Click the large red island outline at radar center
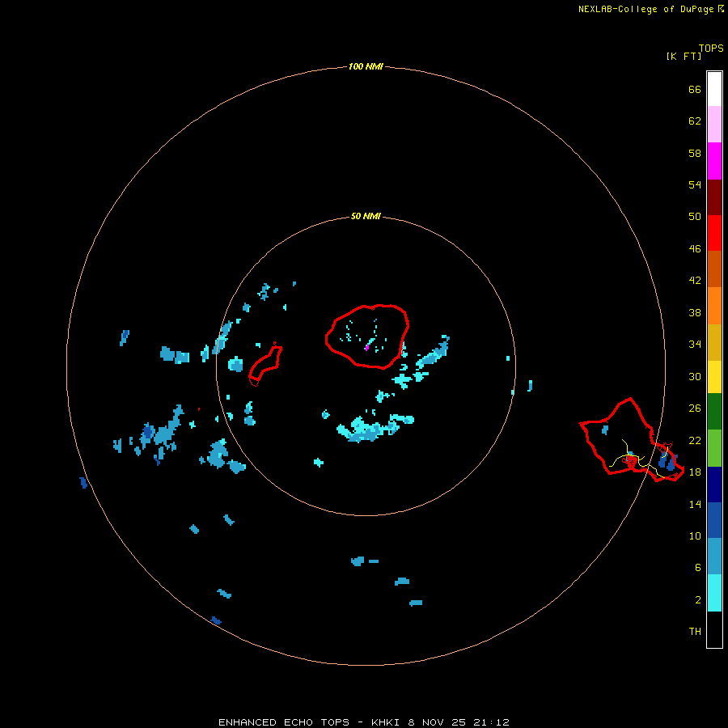This screenshot has width=728, height=728. coord(367,336)
